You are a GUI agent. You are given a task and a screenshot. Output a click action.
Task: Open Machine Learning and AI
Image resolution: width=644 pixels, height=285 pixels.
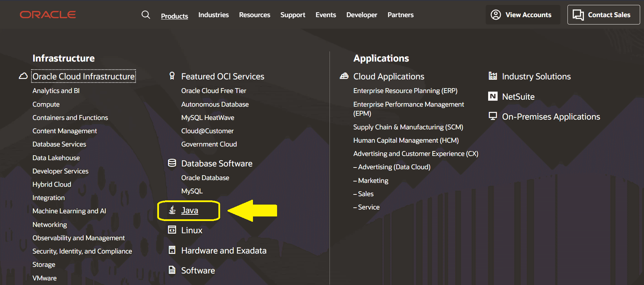tap(69, 211)
